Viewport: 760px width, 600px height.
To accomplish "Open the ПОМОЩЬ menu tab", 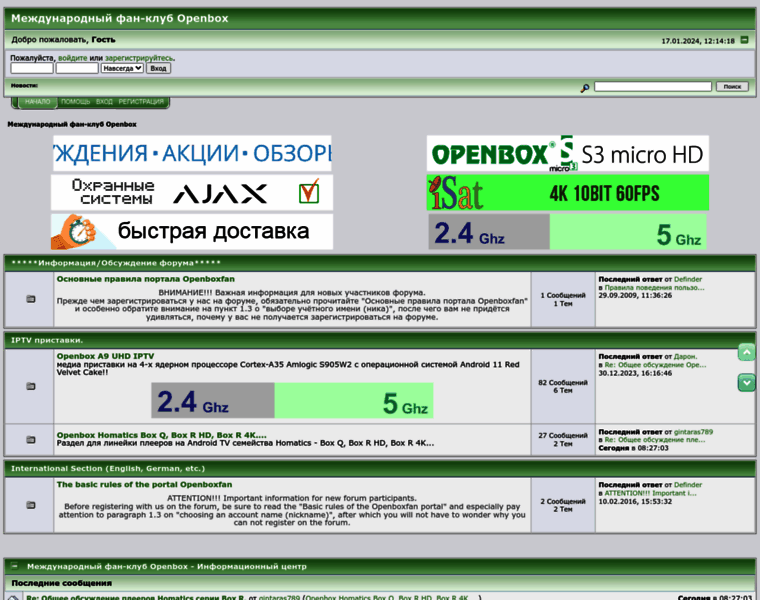I will tap(76, 102).
